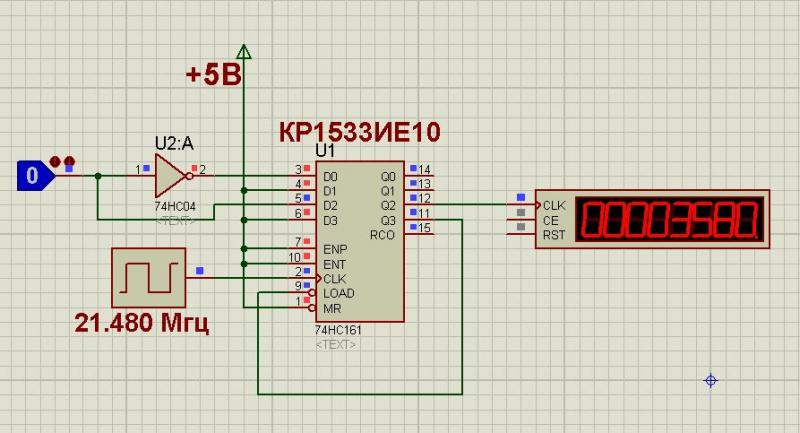The image size is (800, 433).
Task: Toggle the blue logic state input showing 0
Action: [32, 177]
